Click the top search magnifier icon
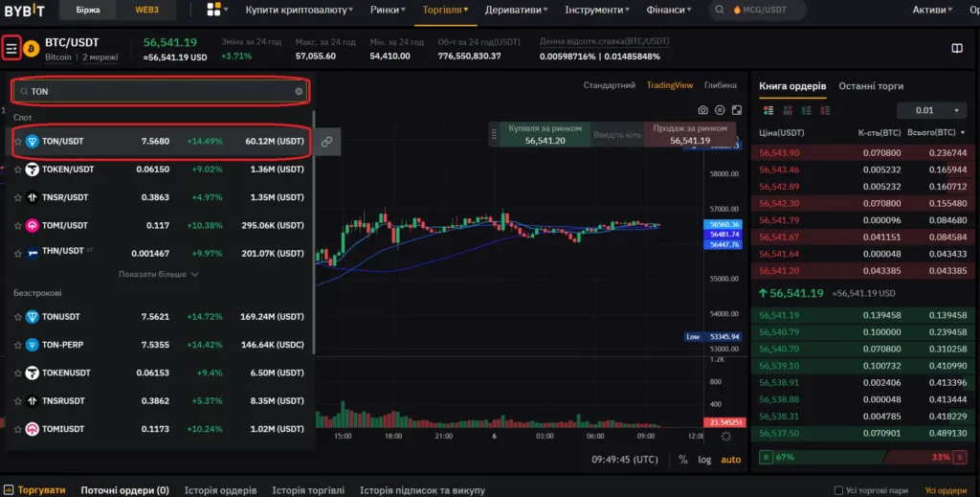Viewport: 980px width, 497px height. coord(720,10)
